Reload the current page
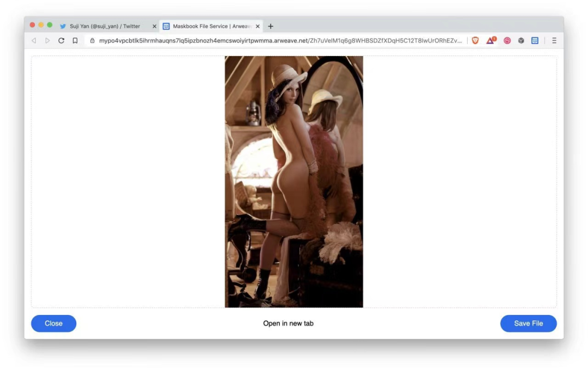 (x=61, y=40)
